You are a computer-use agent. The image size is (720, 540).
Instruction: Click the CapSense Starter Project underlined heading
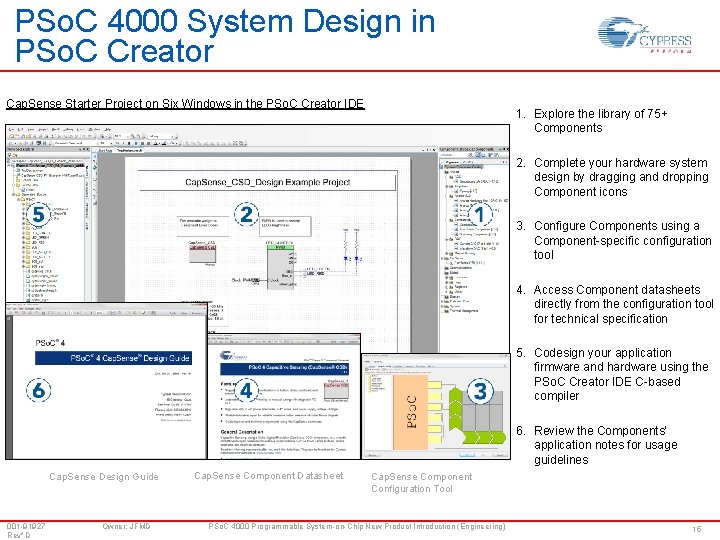click(185, 104)
